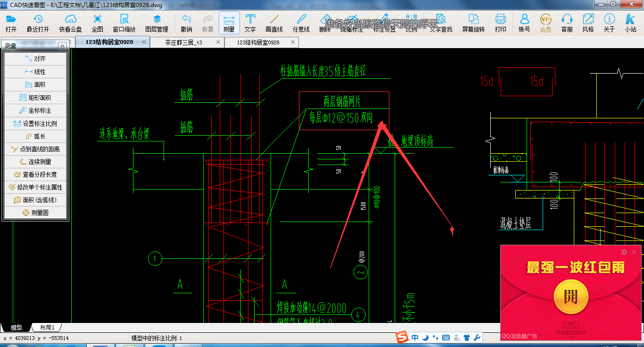Click the Sogou input method S icon
The height and width of the screenshot is (347, 644).
402,338
